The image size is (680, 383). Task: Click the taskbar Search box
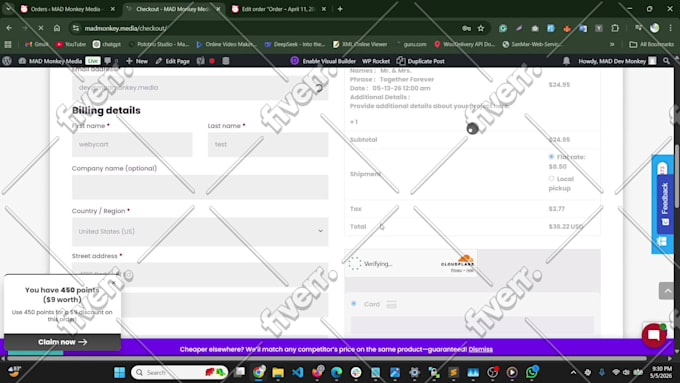point(179,372)
